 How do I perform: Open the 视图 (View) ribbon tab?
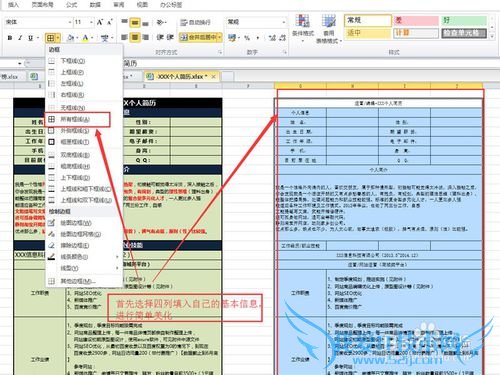click(142, 5)
